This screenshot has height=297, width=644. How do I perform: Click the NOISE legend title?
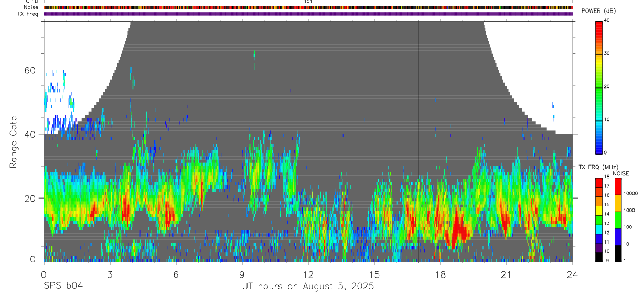[x=620, y=173]
